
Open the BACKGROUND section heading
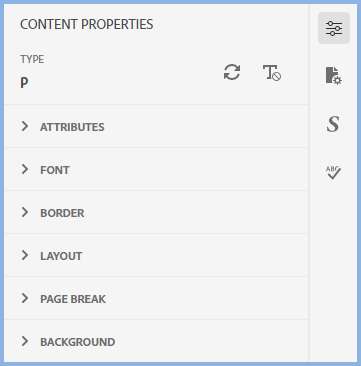coord(78,342)
